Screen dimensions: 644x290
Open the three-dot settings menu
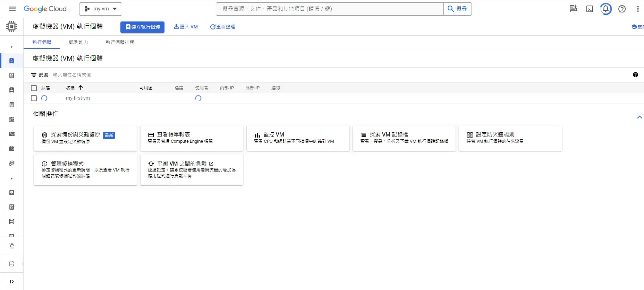pos(638,9)
